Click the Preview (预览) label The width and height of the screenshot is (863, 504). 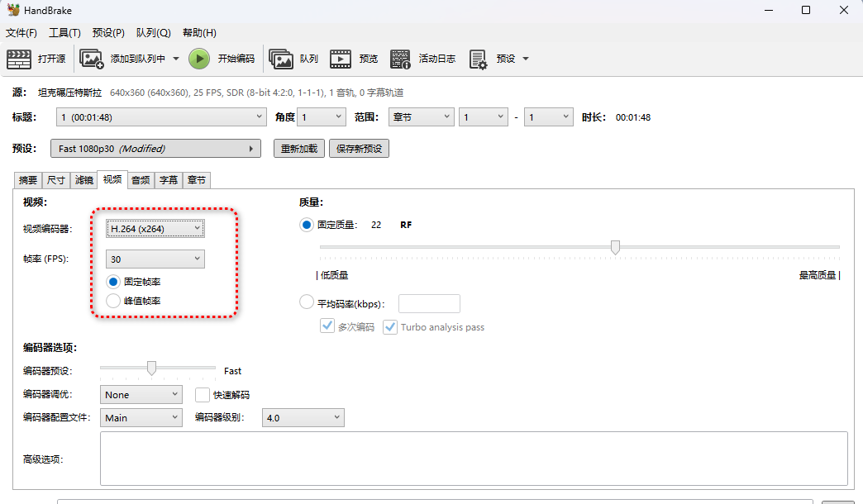coord(369,59)
